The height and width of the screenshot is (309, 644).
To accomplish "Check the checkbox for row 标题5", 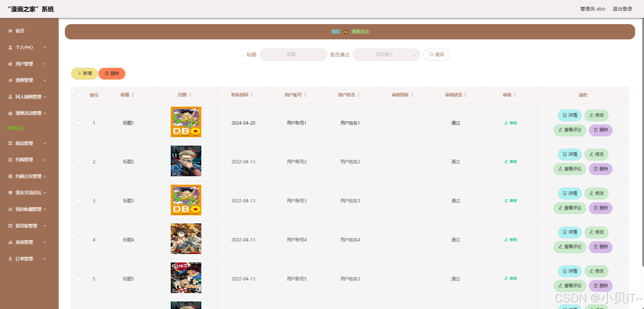I will coord(78,279).
